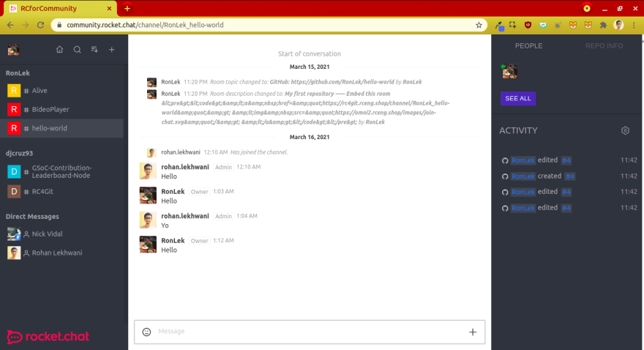Switch to the REPO INFO tab

604,45
